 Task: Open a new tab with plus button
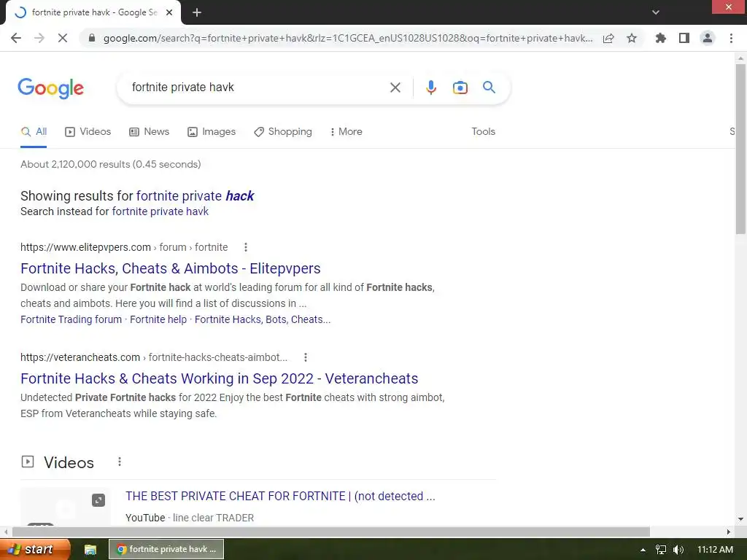click(x=197, y=12)
